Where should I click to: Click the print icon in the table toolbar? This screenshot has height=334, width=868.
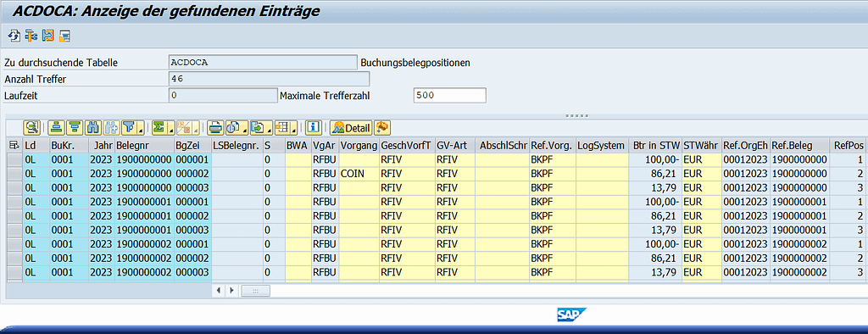point(215,128)
